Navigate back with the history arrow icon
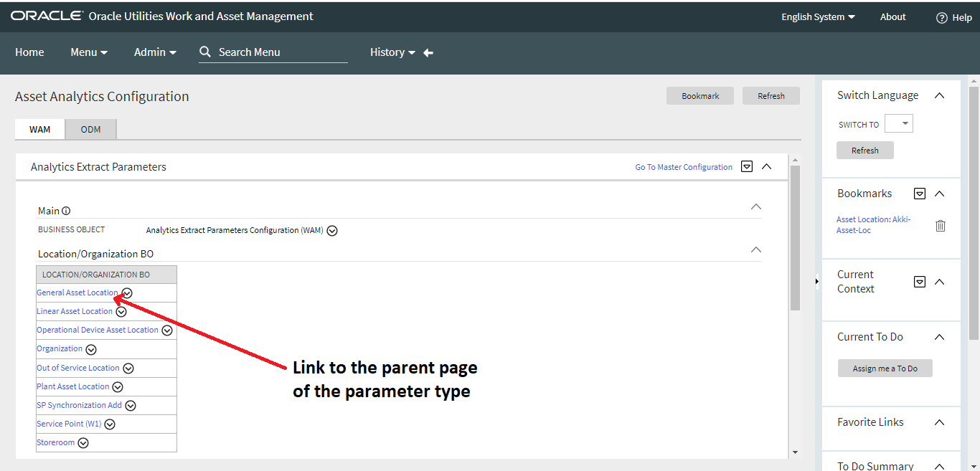The width and height of the screenshot is (980, 471). [428, 52]
